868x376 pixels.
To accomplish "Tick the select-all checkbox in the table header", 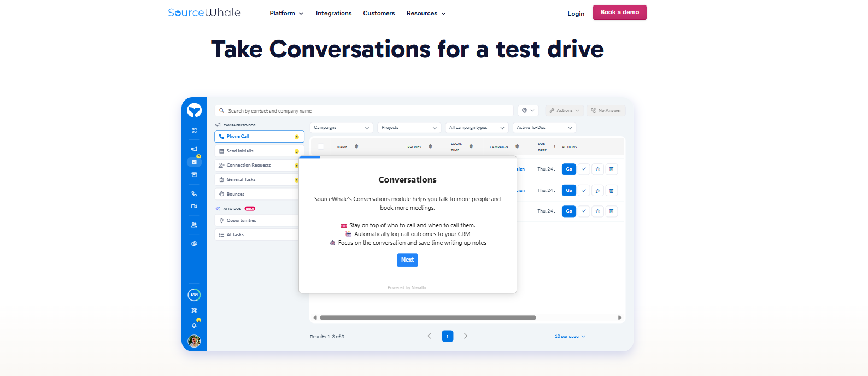I will 321,146.
